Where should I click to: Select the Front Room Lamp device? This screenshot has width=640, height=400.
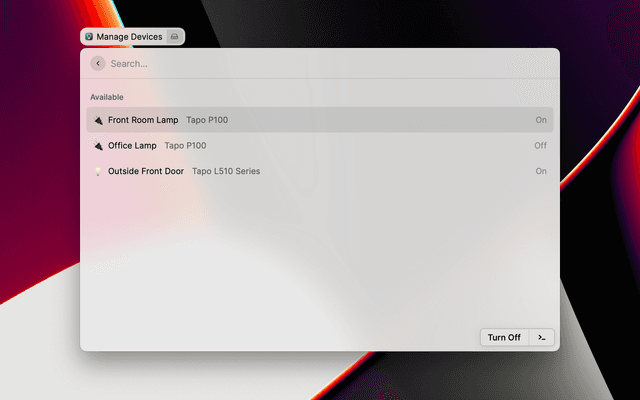click(x=143, y=120)
